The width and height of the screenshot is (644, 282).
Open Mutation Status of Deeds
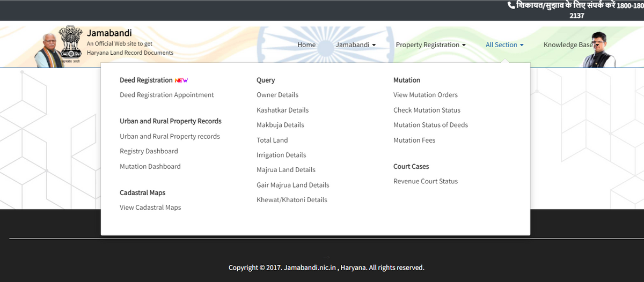430,125
